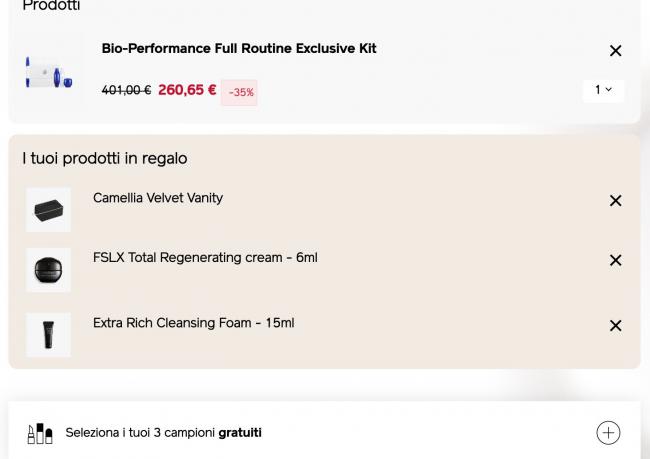View the Camellia Velvet Vanity thumbnail
Viewport: 650px width, 459px height.
[48, 210]
